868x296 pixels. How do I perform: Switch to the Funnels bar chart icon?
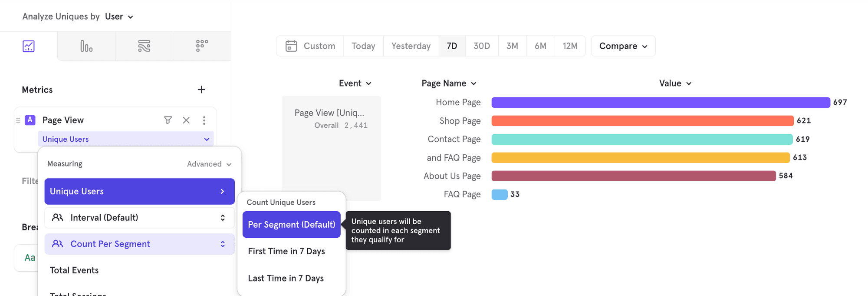click(x=86, y=46)
